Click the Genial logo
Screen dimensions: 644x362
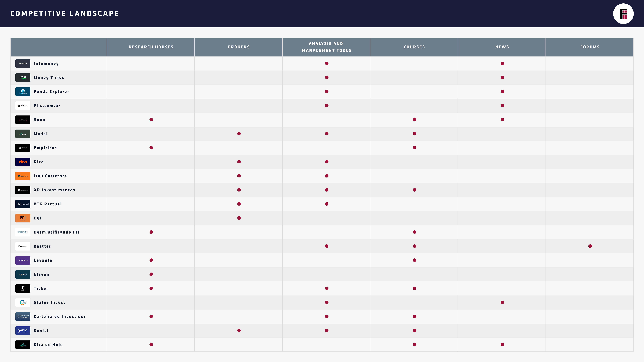pyautogui.click(x=23, y=331)
